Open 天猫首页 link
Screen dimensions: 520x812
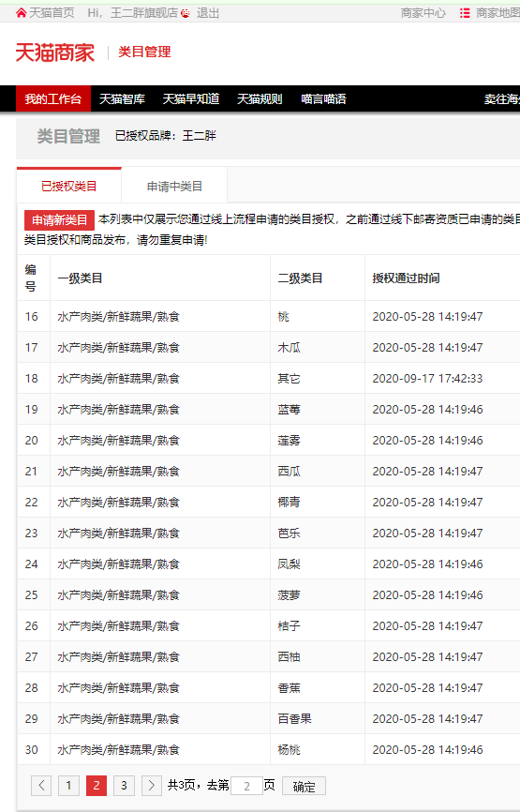pyautogui.click(x=52, y=13)
